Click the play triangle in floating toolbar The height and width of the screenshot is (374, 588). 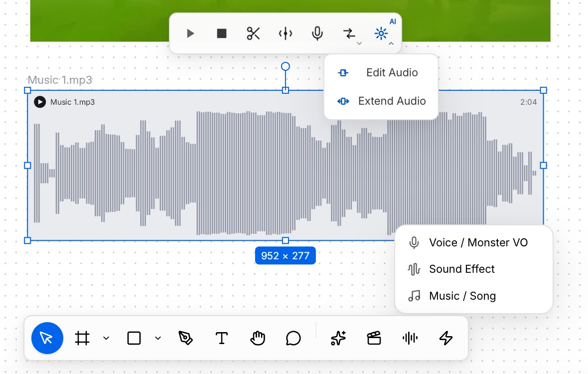(x=190, y=34)
